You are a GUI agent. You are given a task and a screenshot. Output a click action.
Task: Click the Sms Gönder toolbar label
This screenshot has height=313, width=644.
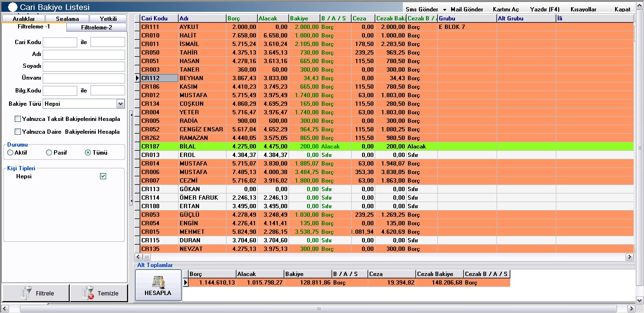click(x=422, y=9)
